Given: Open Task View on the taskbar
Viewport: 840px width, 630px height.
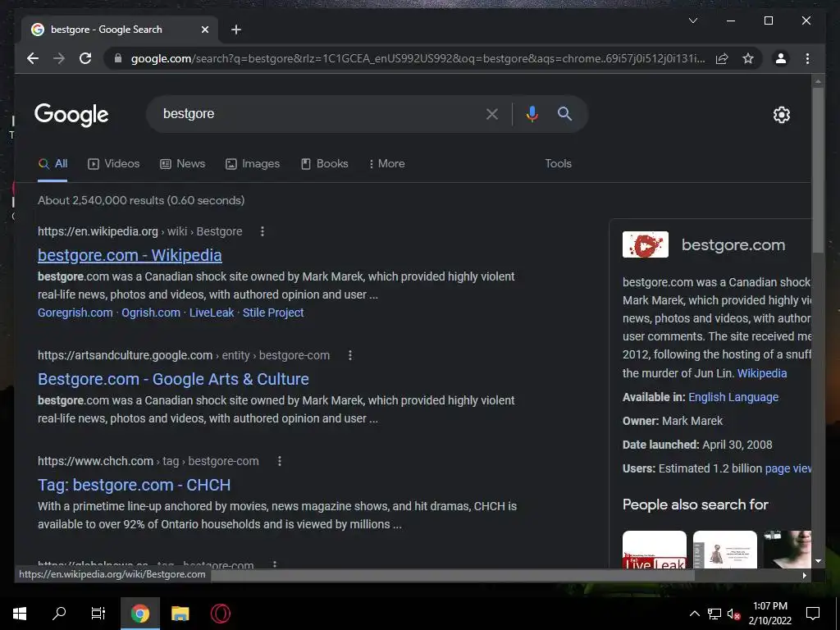Looking at the screenshot, I should (98, 614).
